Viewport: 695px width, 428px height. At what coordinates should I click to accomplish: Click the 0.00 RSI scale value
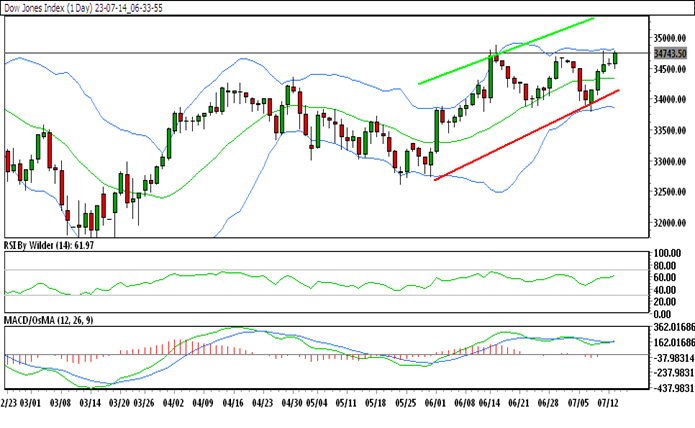[x=663, y=314]
